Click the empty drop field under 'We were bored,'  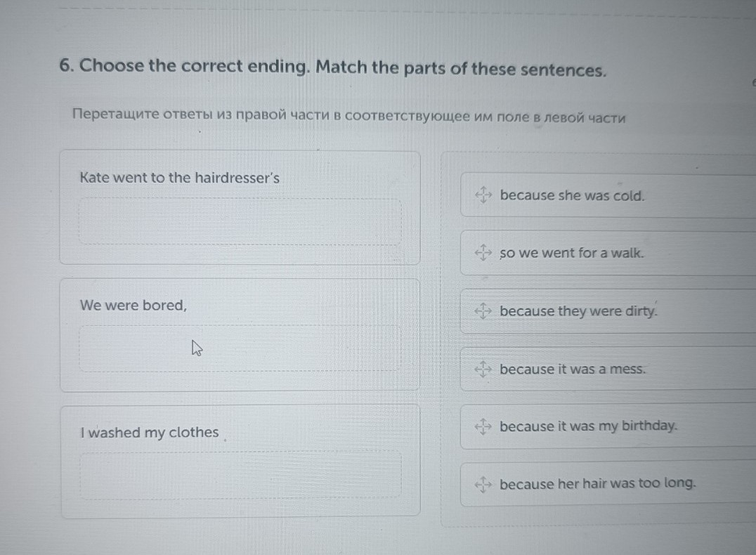(x=240, y=348)
